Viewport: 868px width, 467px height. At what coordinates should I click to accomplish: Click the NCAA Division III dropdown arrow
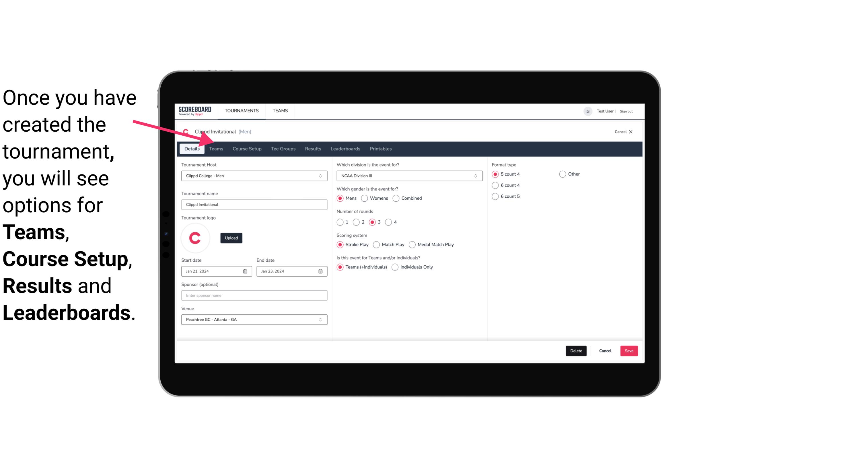click(474, 176)
